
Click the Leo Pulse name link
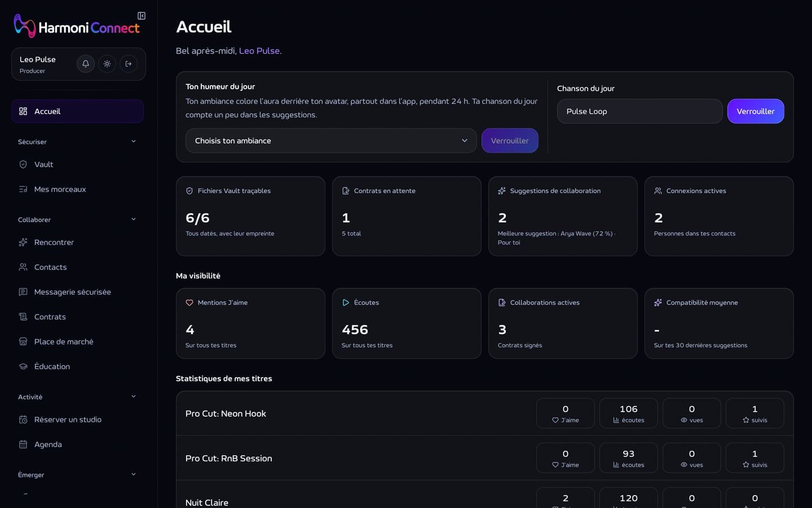point(259,51)
